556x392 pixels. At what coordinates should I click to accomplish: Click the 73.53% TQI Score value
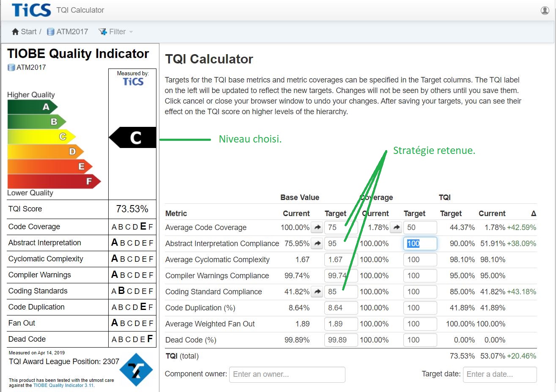click(132, 209)
